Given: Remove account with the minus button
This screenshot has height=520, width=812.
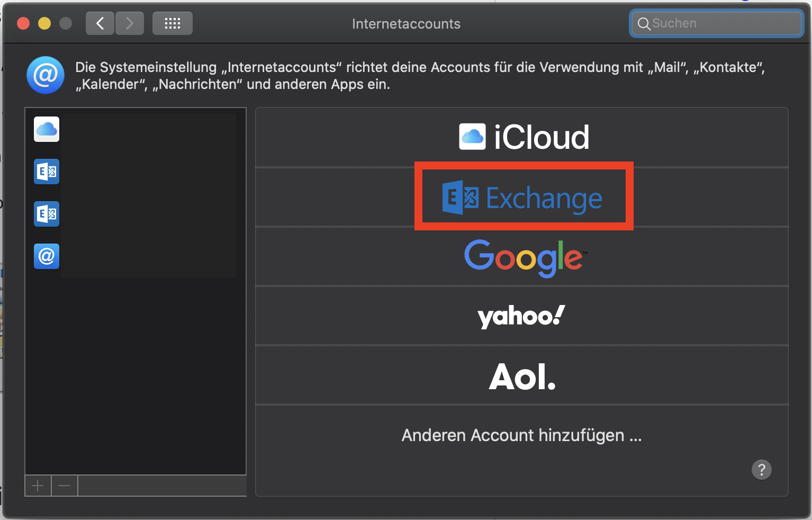Looking at the screenshot, I should (x=65, y=486).
